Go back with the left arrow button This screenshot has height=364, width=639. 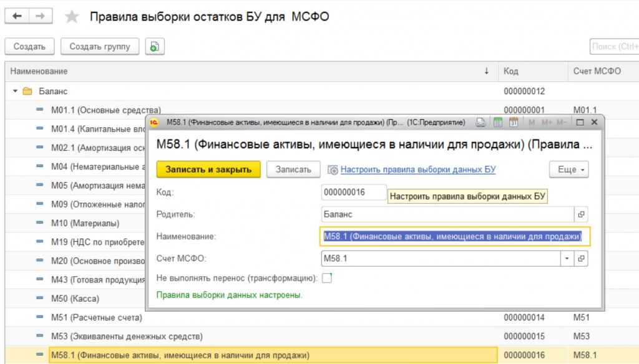[x=17, y=16]
